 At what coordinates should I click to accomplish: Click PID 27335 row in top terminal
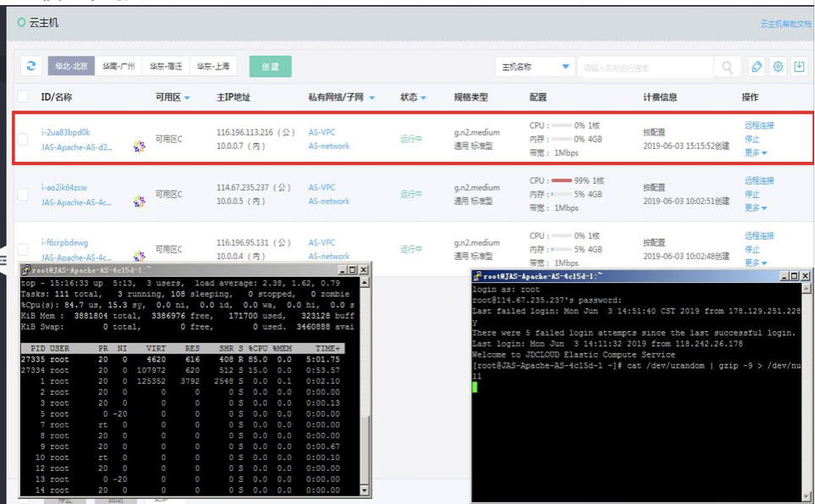point(180,359)
